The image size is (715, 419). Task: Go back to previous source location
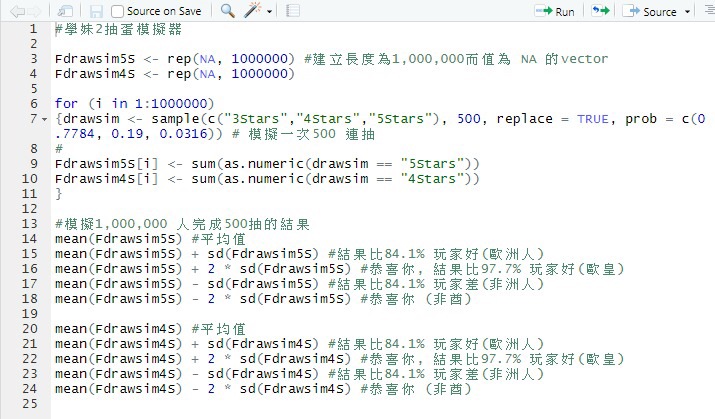pyautogui.click(x=16, y=11)
